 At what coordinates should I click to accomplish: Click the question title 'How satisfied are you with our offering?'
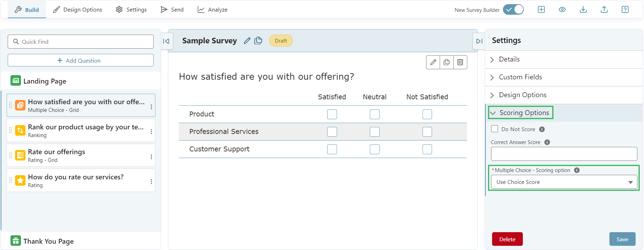pyautogui.click(x=266, y=77)
